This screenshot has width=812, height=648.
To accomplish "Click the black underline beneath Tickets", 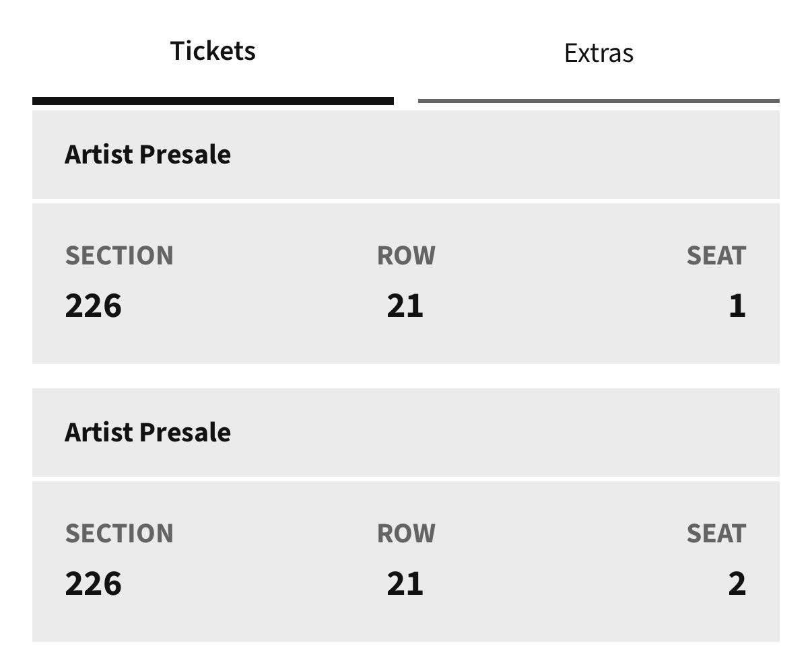I will click(213, 101).
